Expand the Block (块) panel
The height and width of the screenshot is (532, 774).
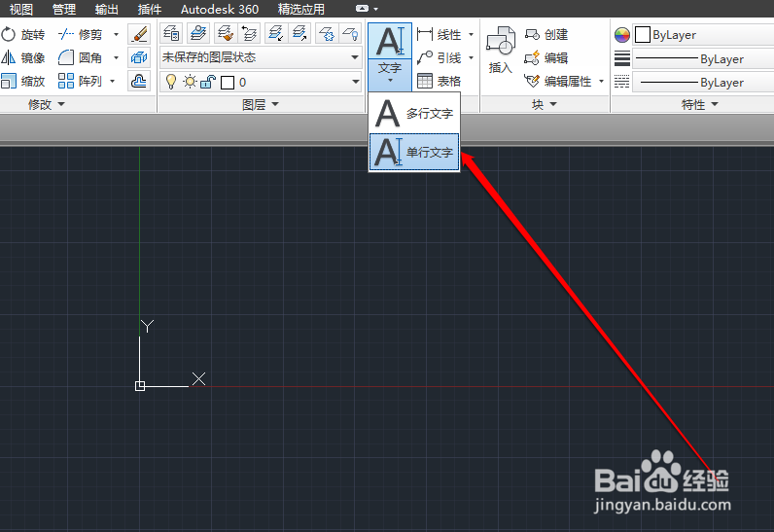[x=545, y=104]
